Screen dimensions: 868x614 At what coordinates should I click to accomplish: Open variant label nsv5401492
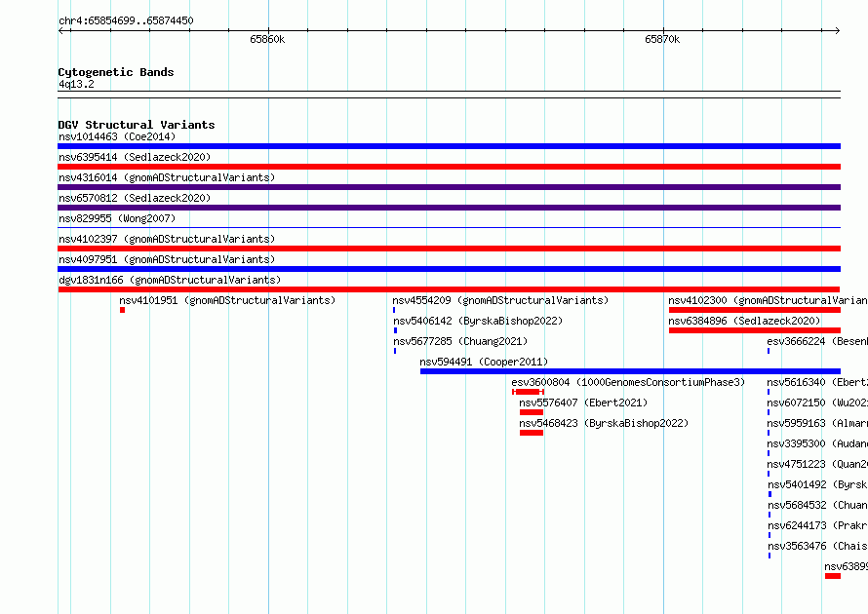coord(817,484)
